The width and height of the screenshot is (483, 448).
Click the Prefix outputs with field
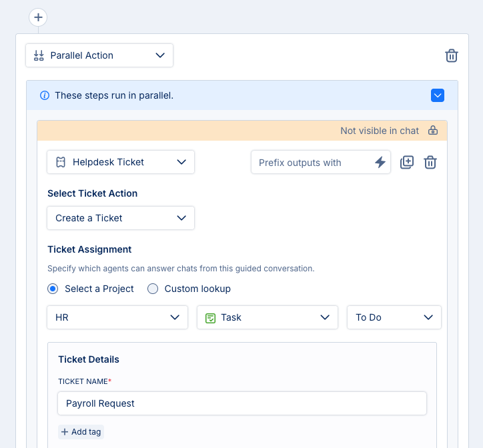pos(310,162)
